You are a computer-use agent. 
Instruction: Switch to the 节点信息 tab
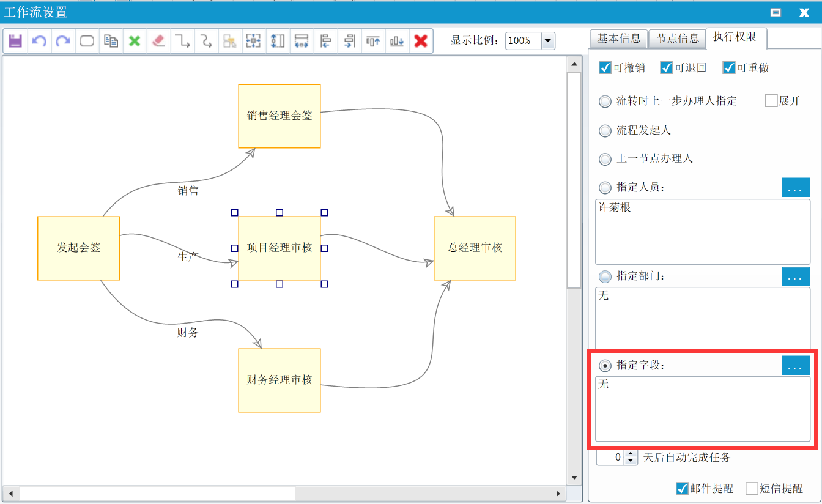(677, 39)
